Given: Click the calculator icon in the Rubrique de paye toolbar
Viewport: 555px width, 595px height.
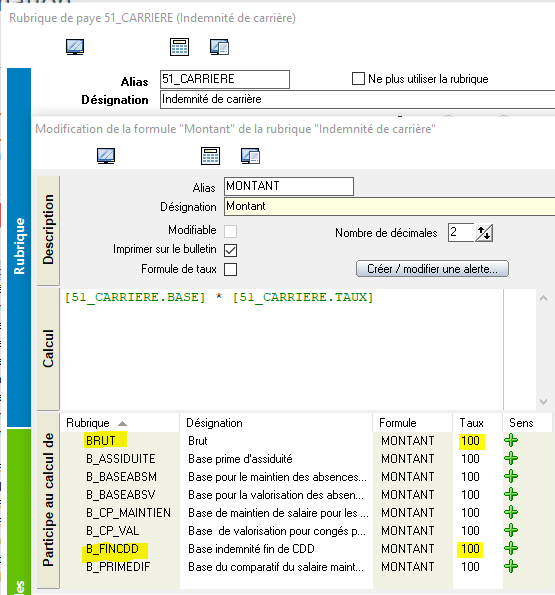Looking at the screenshot, I should (179, 47).
